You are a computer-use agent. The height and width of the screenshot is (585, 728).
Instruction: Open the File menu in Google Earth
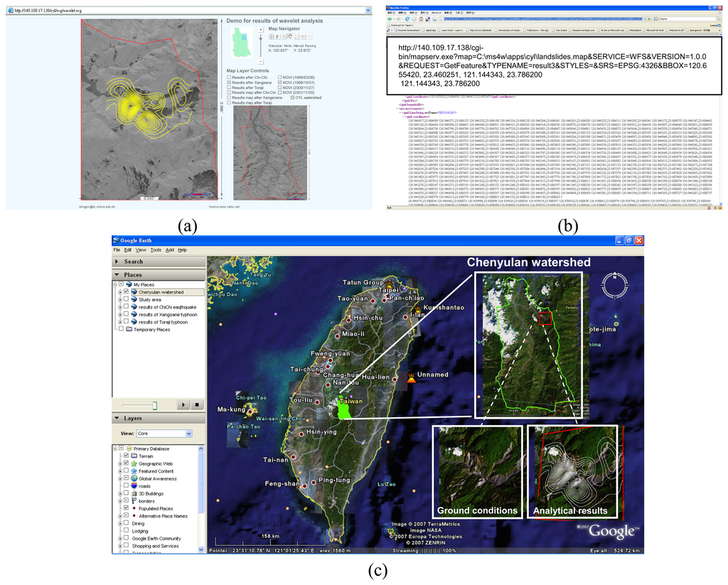(x=117, y=250)
